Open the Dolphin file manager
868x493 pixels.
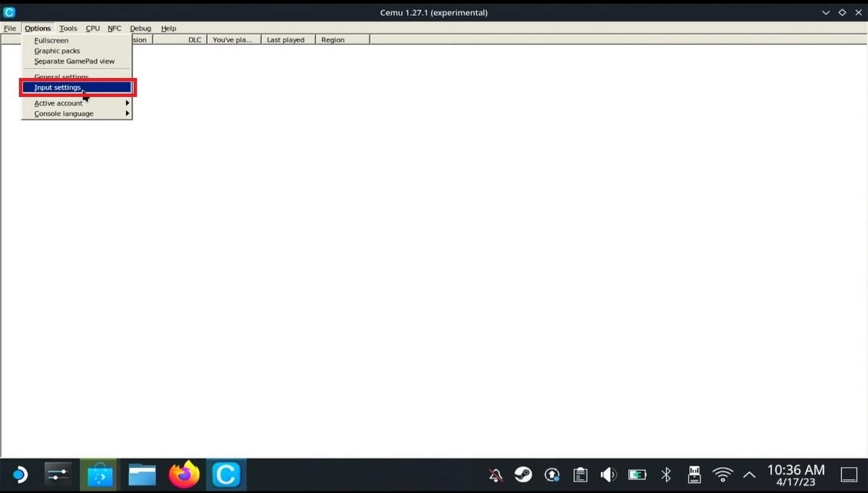pos(142,475)
